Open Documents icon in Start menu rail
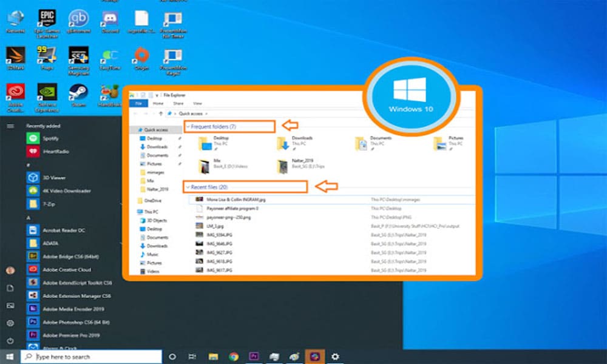607x364 pixels. [x=10, y=288]
